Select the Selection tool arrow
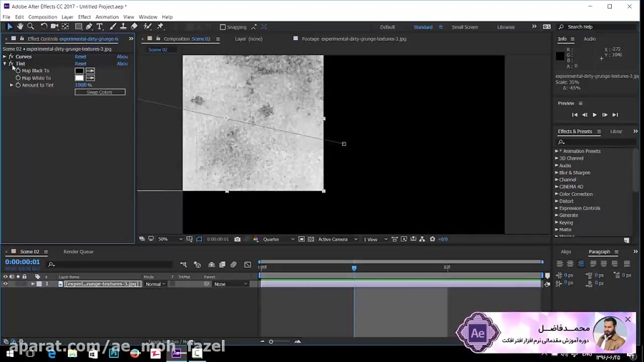The width and height of the screenshot is (644, 362). [10, 26]
